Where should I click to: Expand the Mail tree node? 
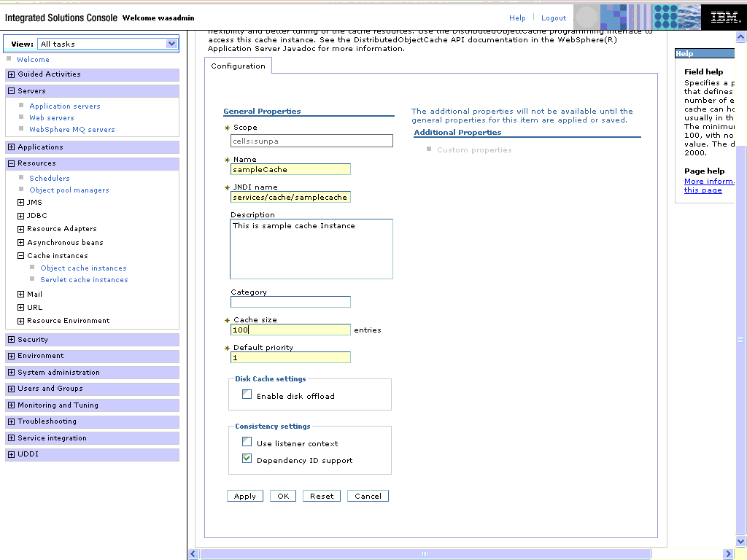[20, 295]
